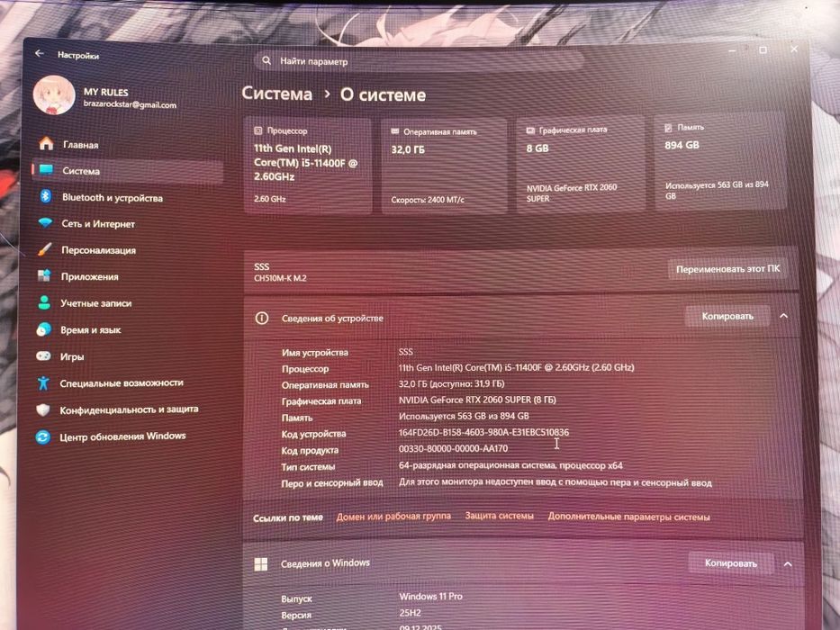This screenshot has height=630, width=840.
Task: Minimize the Settings window
Action: [x=732, y=49]
